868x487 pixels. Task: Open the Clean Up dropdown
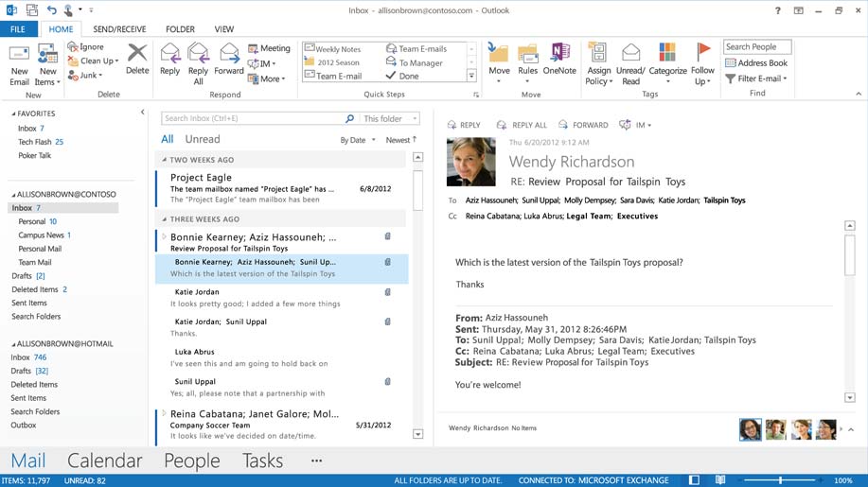click(93, 61)
